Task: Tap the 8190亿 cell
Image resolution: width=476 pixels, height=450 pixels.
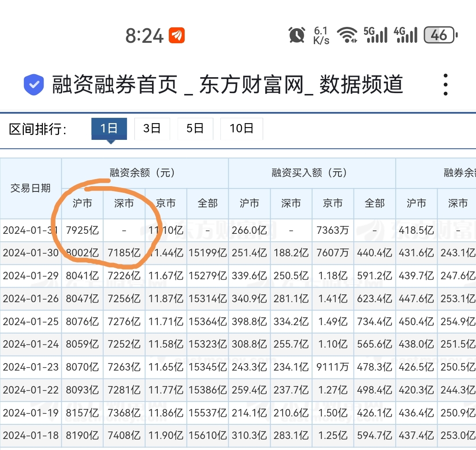Action: tap(82, 435)
